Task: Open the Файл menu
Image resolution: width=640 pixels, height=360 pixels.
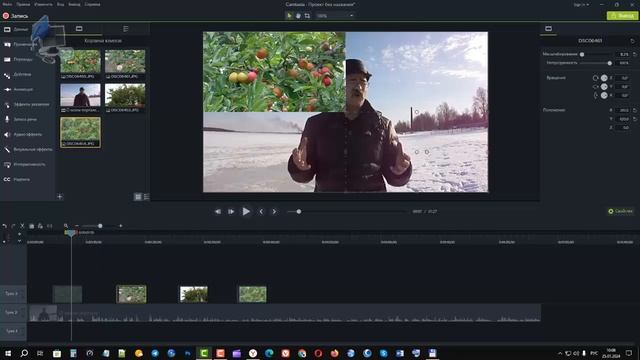Action: pyautogui.click(x=7, y=4)
